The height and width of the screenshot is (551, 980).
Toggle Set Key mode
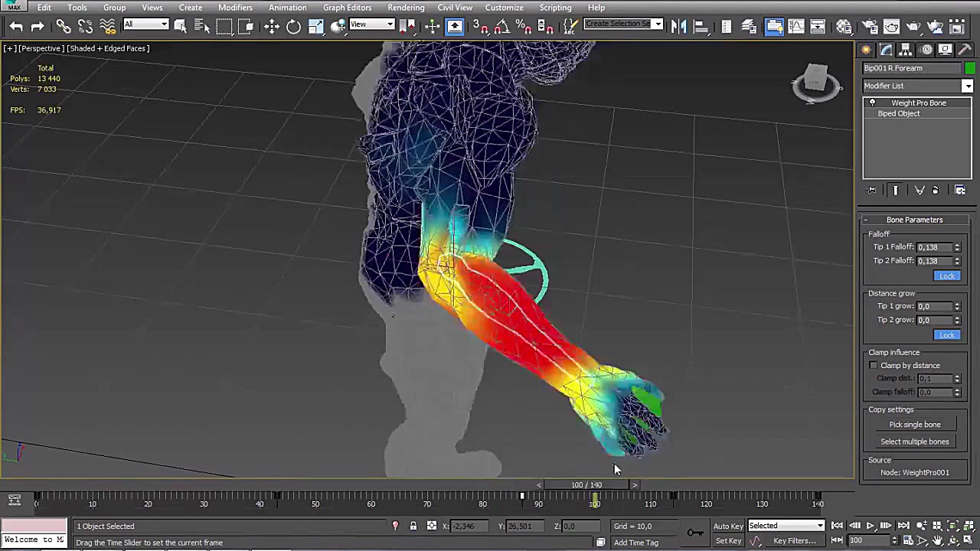click(x=728, y=541)
